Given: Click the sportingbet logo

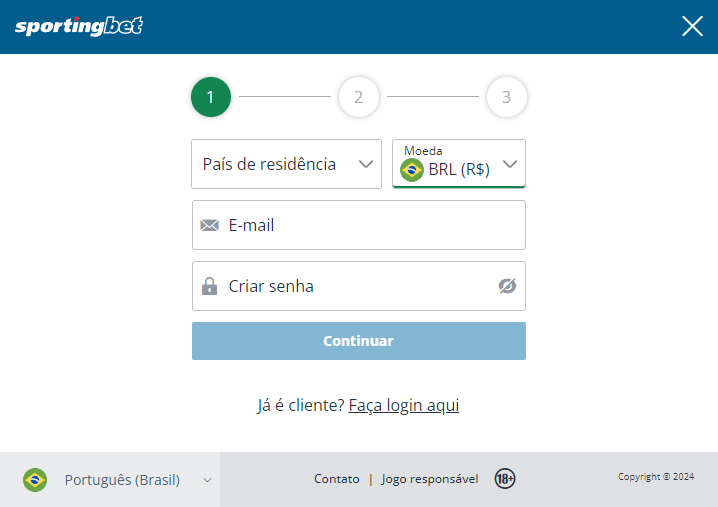Looking at the screenshot, I should pos(79,27).
